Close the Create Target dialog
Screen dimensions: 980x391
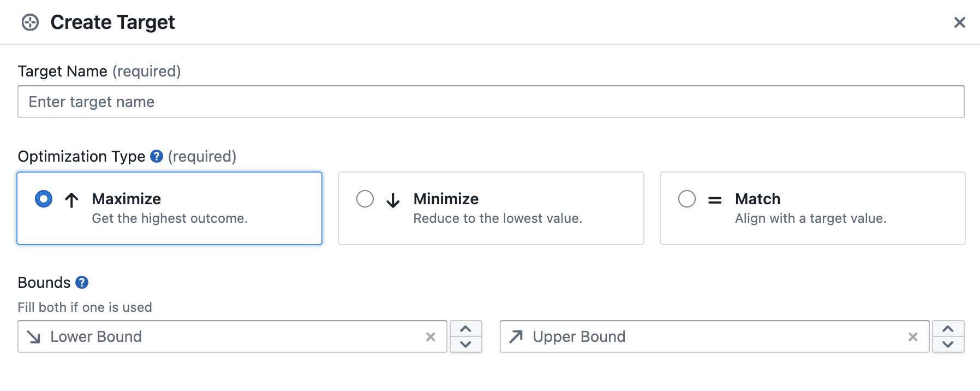pyautogui.click(x=959, y=22)
